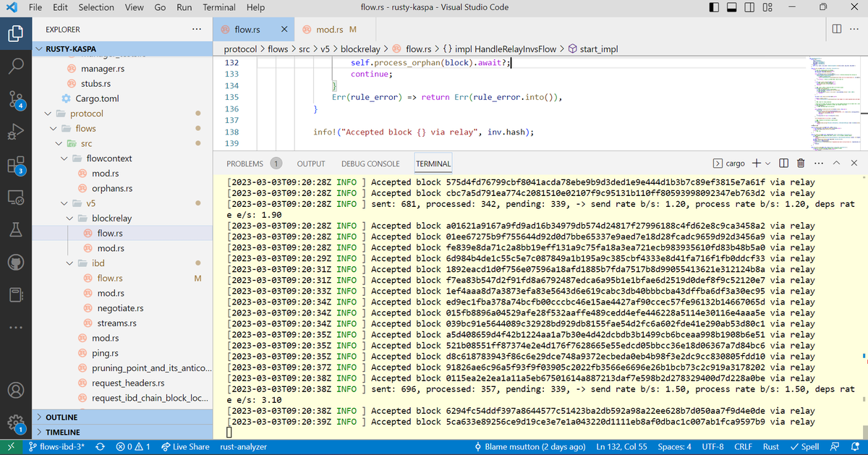Switch to the DEBUG CONSOLE tab

370,163
